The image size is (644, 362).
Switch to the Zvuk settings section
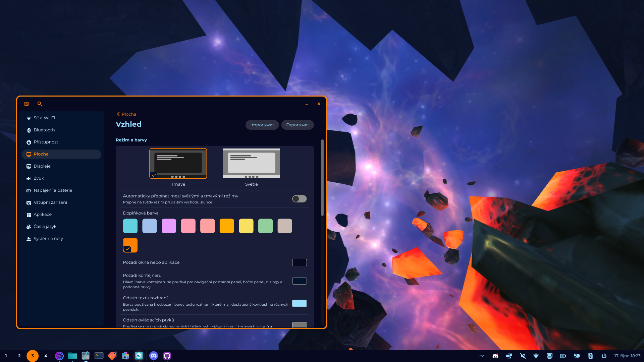click(39, 178)
